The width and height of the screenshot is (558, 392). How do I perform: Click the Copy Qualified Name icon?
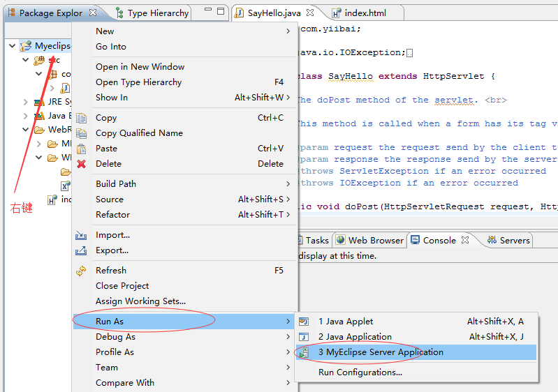pos(81,133)
